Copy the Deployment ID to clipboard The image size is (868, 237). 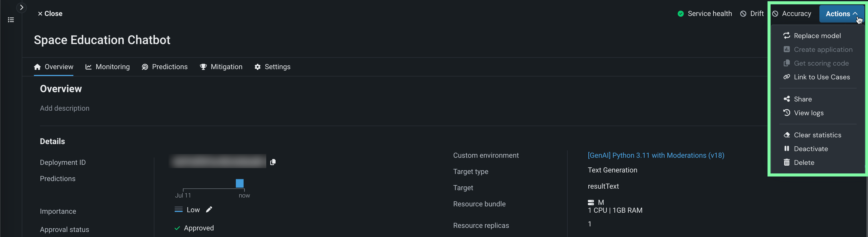click(x=273, y=162)
